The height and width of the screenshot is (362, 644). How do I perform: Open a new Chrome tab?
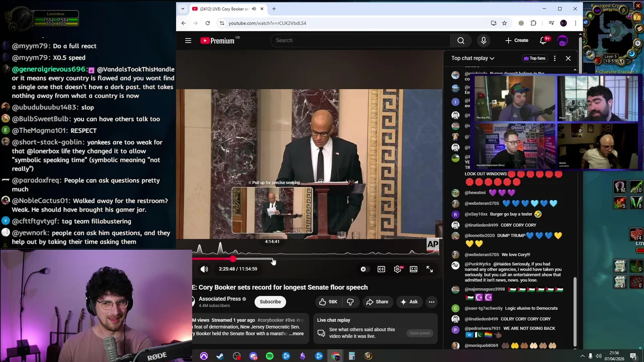click(x=274, y=9)
